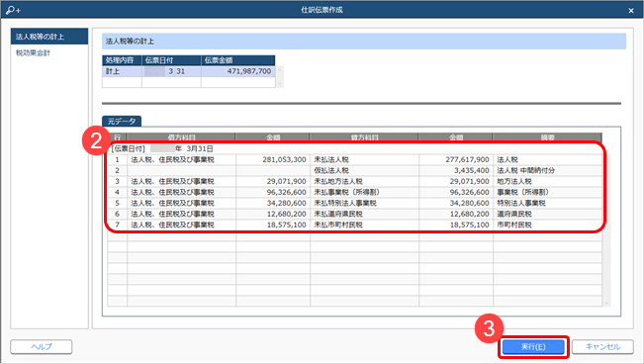Click debit amount 96,326,600 in row 4
Image resolution: width=644 pixels, height=364 pixels.
pos(273,192)
